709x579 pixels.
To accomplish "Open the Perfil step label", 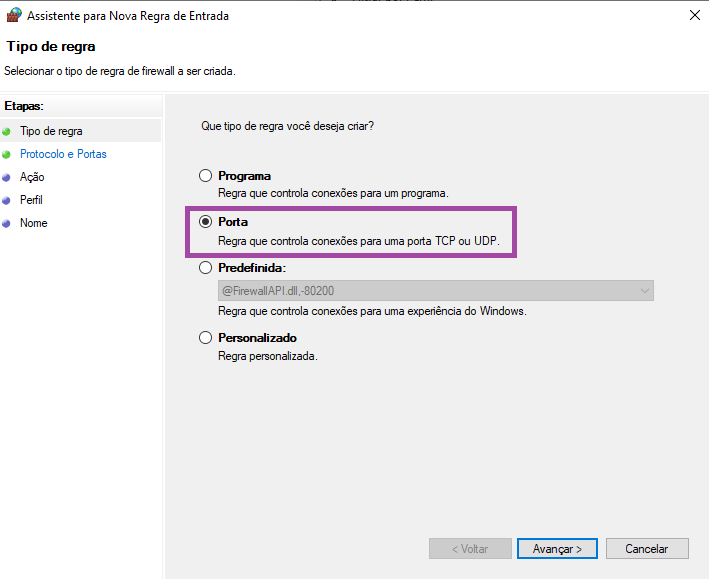I will pyautogui.click(x=31, y=200).
